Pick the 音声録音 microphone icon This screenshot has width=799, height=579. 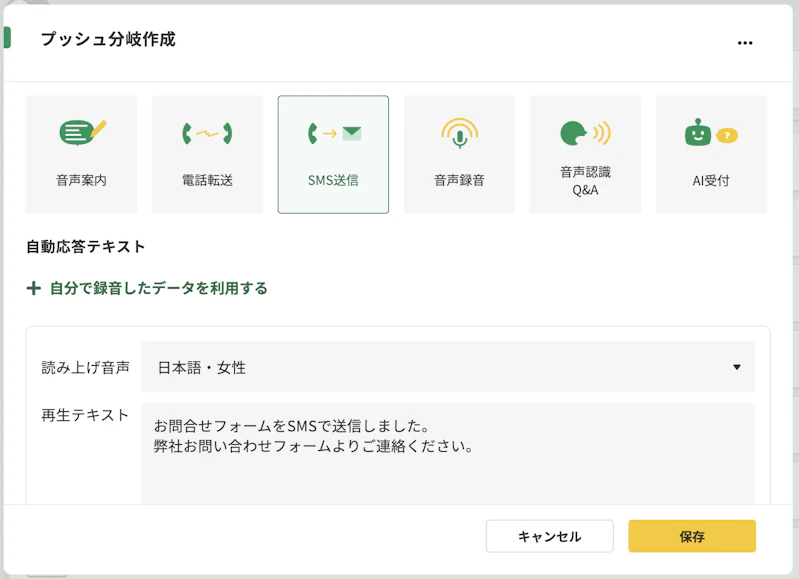point(460,133)
